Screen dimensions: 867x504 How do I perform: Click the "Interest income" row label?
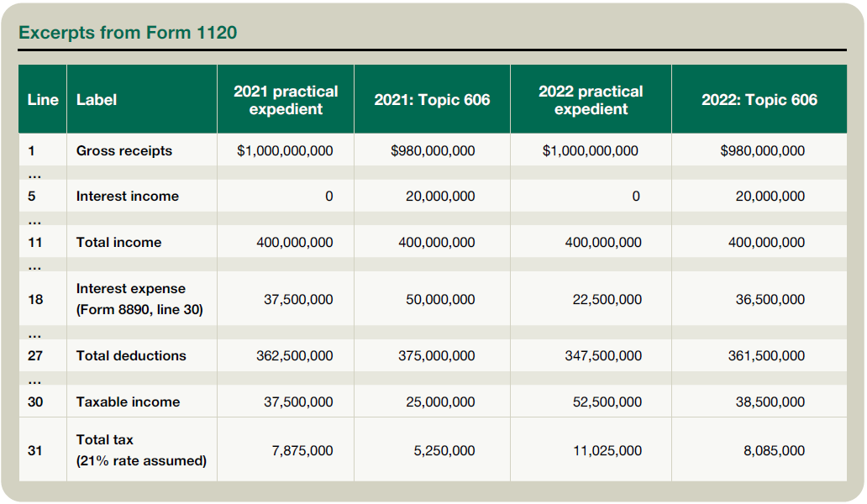pyautogui.click(x=127, y=197)
